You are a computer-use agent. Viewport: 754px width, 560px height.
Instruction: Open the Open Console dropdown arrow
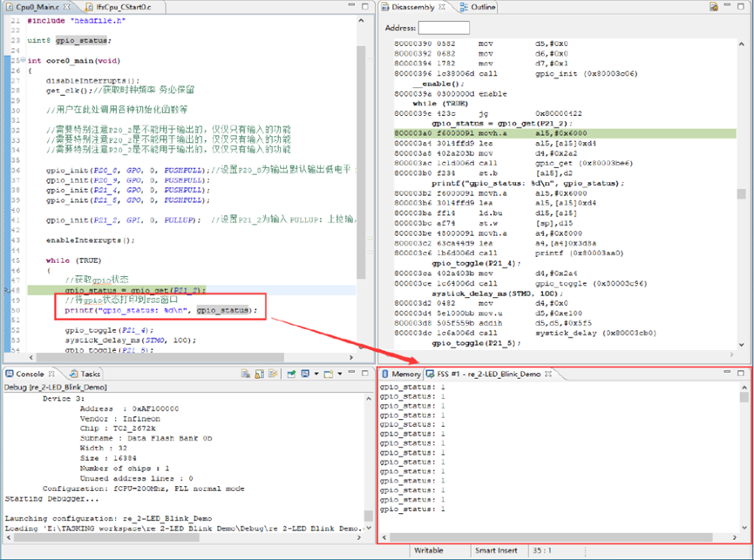coord(340,374)
